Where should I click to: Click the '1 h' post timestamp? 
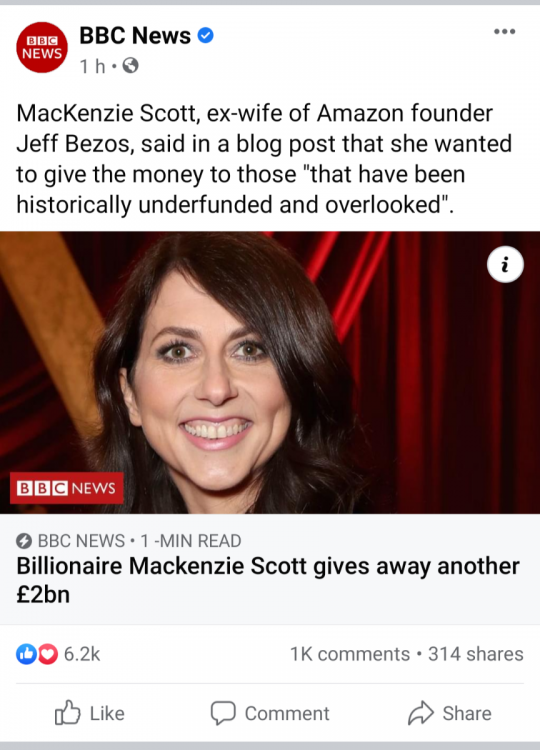point(92,66)
